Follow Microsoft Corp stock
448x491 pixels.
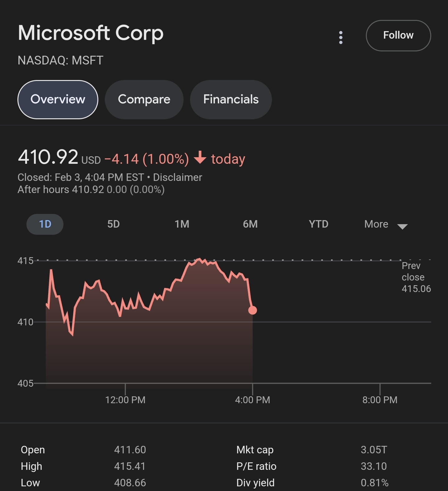click(398, 35)
